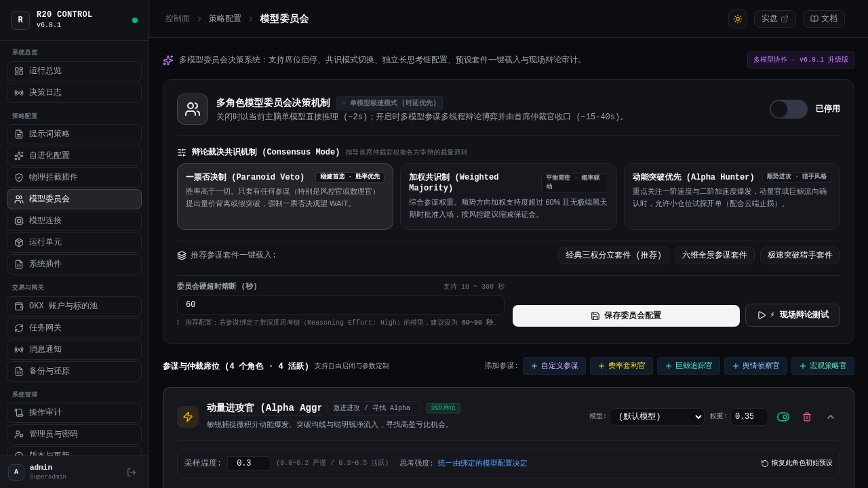
Task: Load 极速突破猎手套件 preset
Action: [x=800, y=256]
